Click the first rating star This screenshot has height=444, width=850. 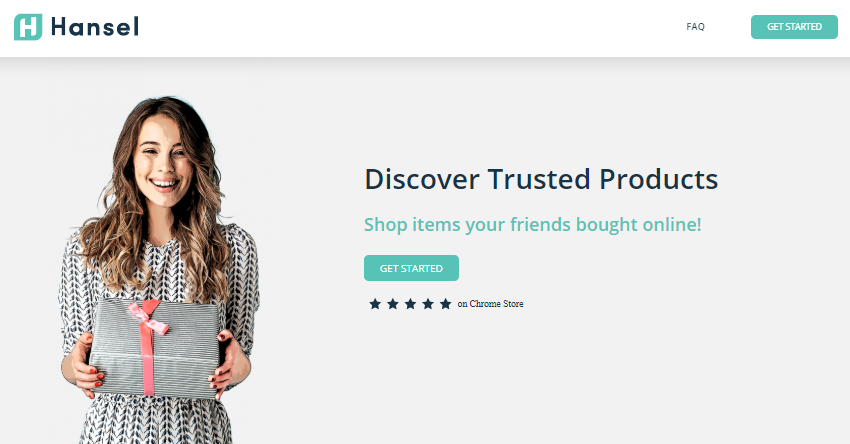[x=375, y=304]
